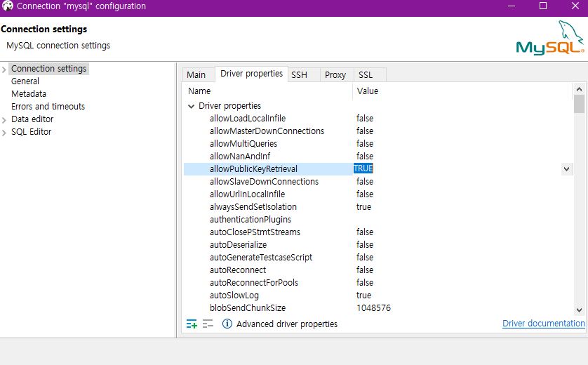Expand the Connection settings tree node
Image resolution: width=588 pixels, height=365 pixels.
click(x=4, y=69)
